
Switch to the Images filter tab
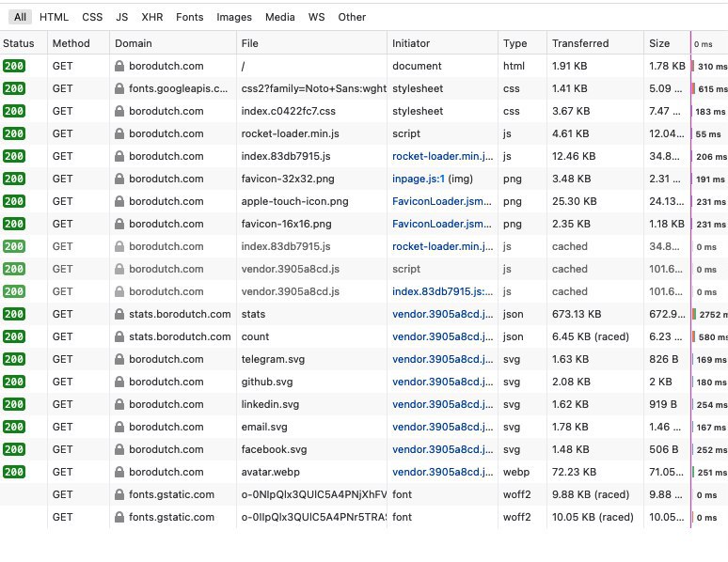tap(234, 17)
